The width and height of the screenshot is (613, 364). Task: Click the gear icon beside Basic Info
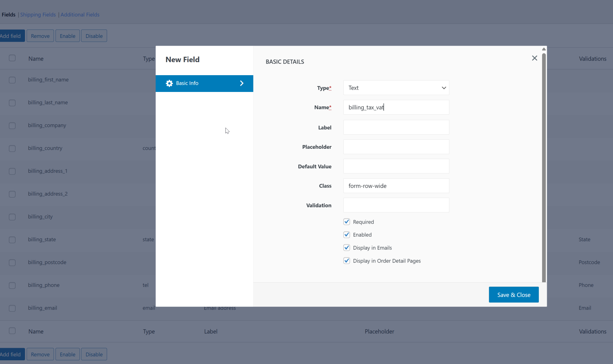tap(169, 83)
